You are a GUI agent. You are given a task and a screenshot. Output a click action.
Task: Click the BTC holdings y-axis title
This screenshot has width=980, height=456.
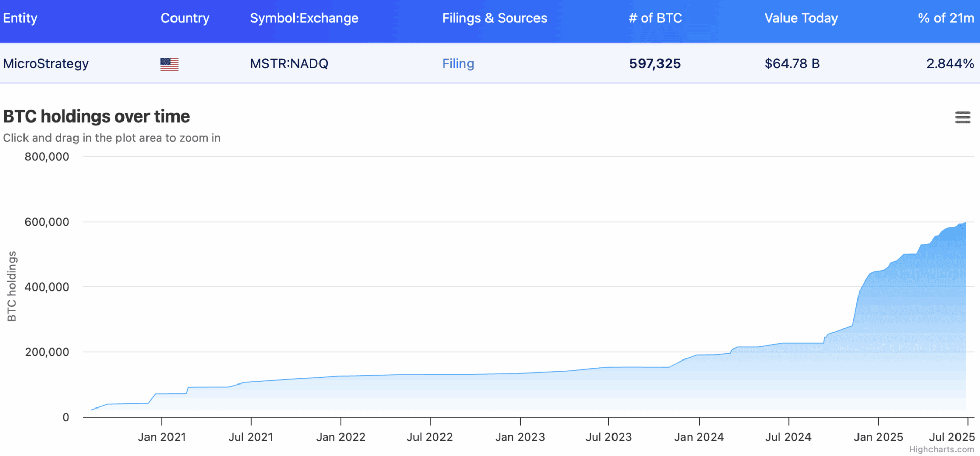(x=12, y=286)
